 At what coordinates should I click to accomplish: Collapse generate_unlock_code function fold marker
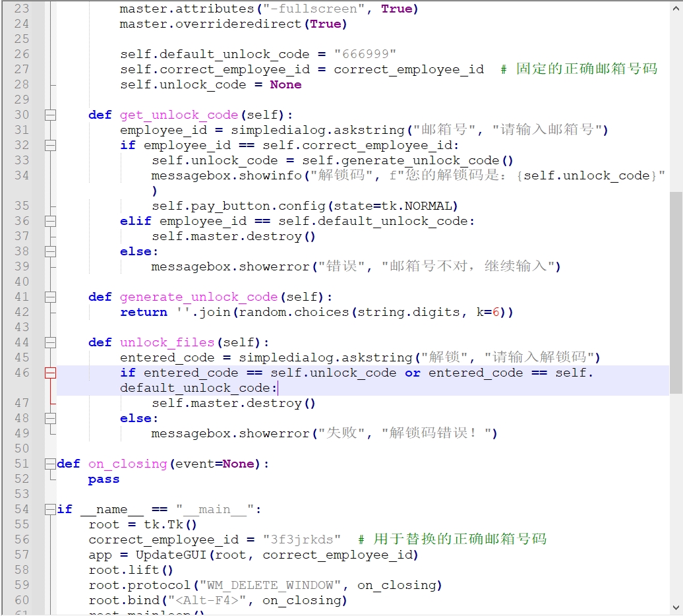(x=51, y=297)
